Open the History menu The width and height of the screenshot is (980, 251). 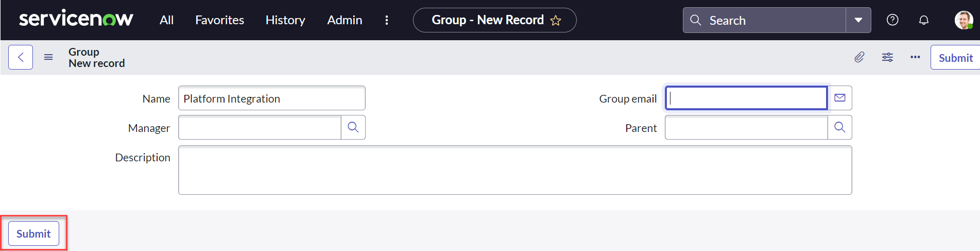point(285,20)
